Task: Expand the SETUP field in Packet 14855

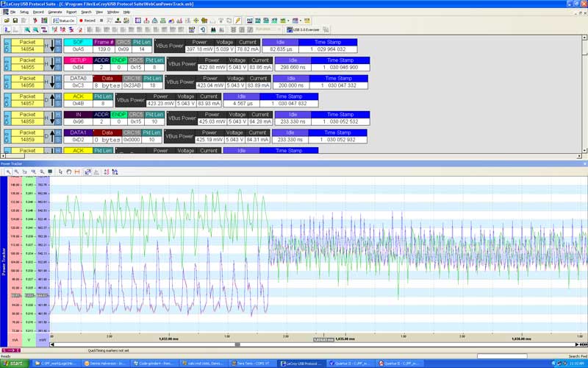Action: tap(78, 60)
